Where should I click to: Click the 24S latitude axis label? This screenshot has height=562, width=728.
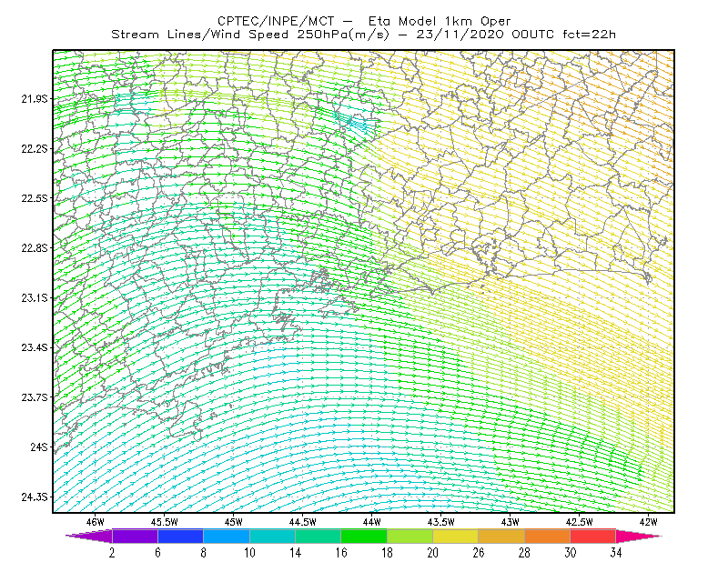pos(39,447)
